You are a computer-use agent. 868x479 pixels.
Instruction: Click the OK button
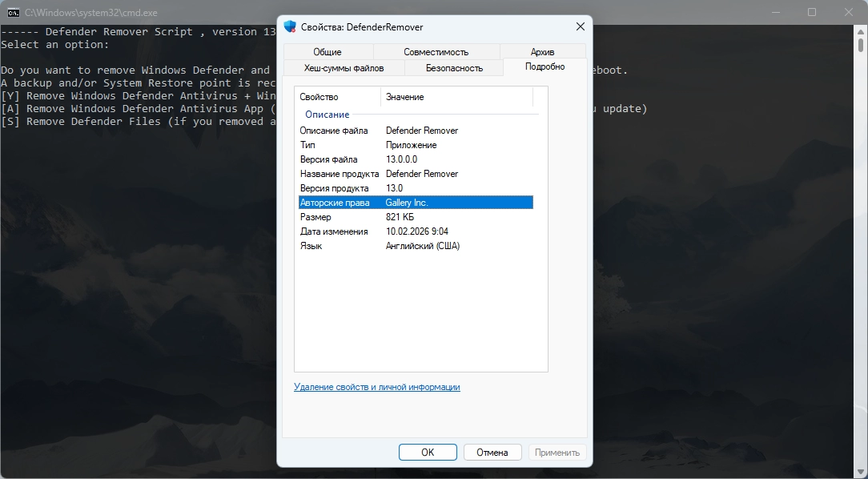428,453
